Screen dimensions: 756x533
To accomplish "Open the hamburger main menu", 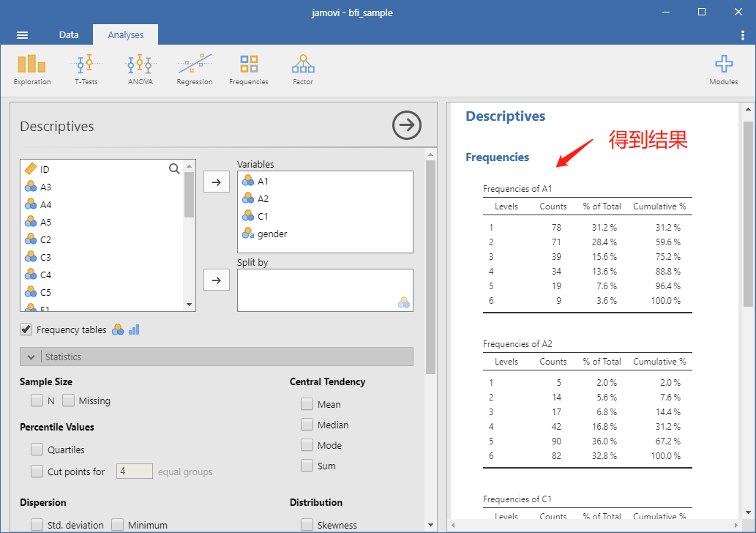I will point(22,34).
